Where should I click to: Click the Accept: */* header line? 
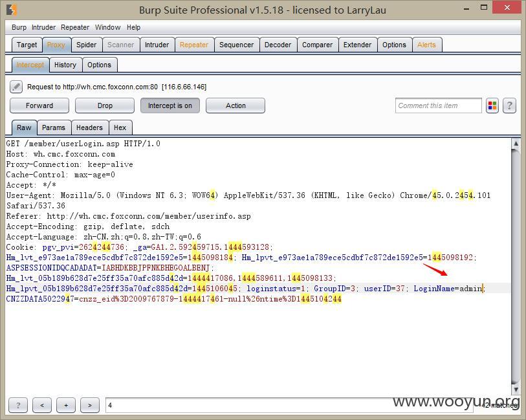(x=31, y=185)
